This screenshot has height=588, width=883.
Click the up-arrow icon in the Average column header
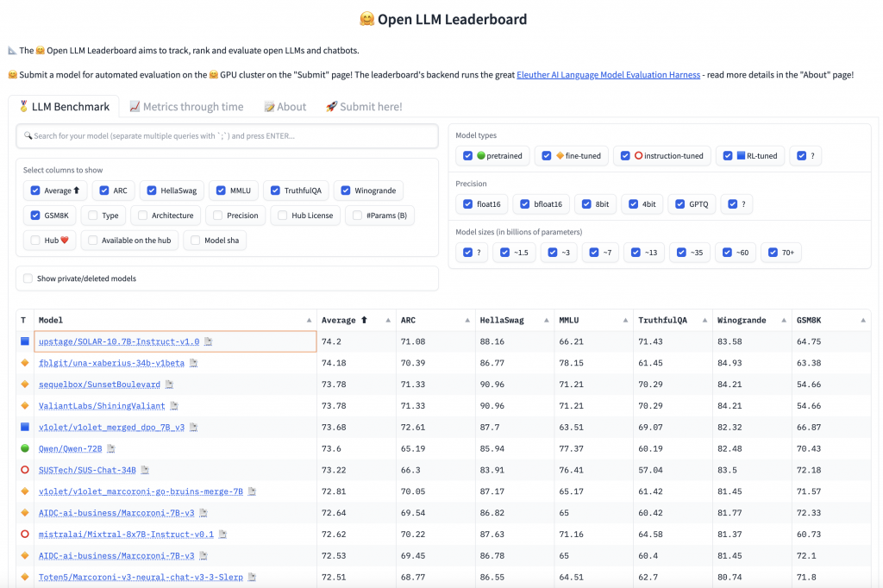pos(365,320)
